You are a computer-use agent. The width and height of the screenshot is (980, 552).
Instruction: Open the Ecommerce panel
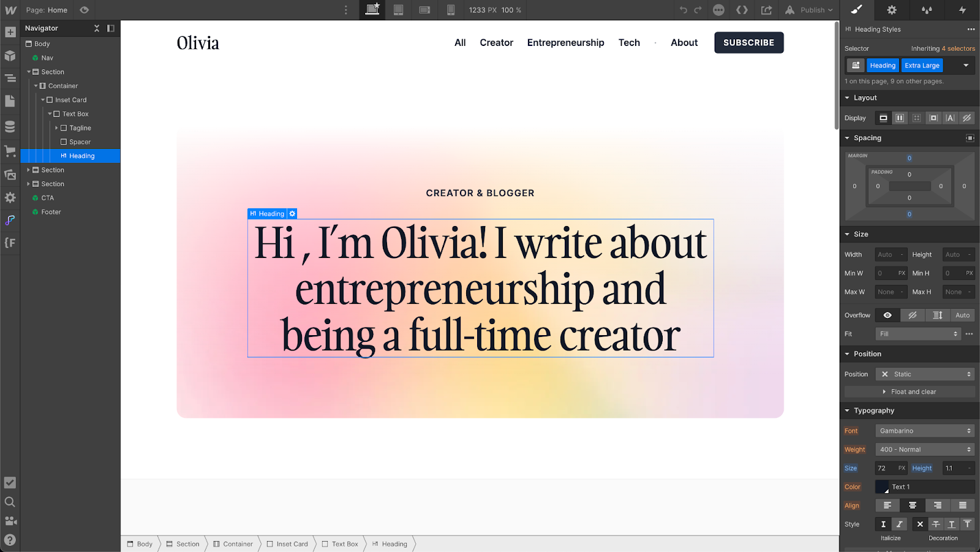tap(10, 151)
